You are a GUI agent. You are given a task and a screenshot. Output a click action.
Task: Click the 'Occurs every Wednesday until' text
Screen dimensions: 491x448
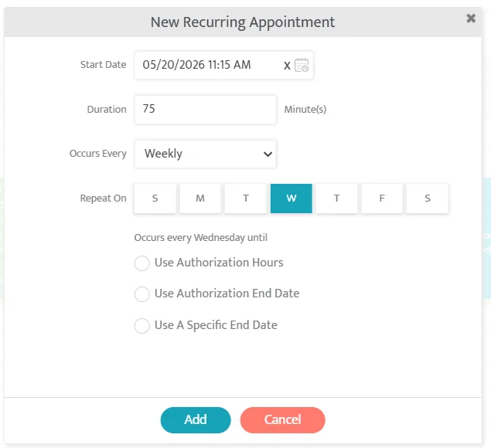201,237
